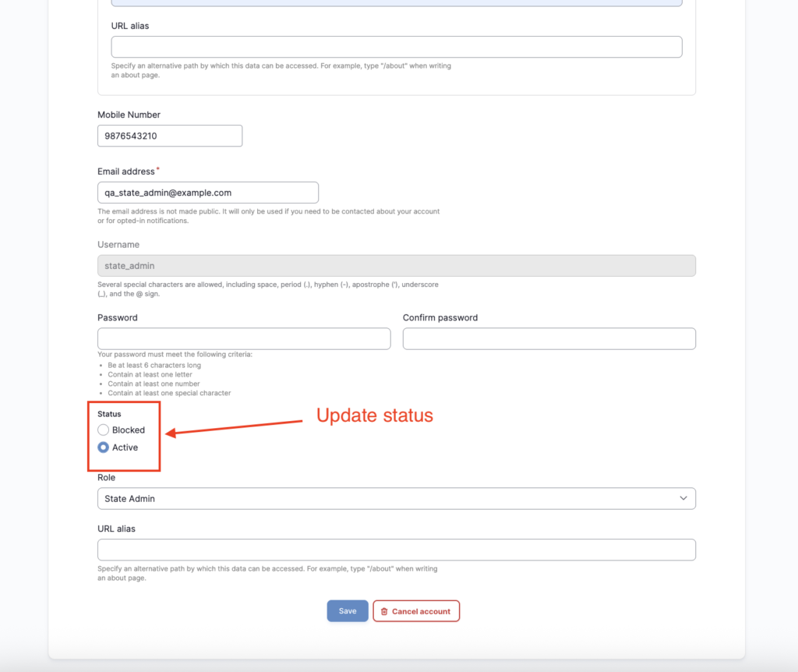The height and width of the screenshot is (672, 798).
Task: Click the Confirm password input box
Action: tap(549, 338)
